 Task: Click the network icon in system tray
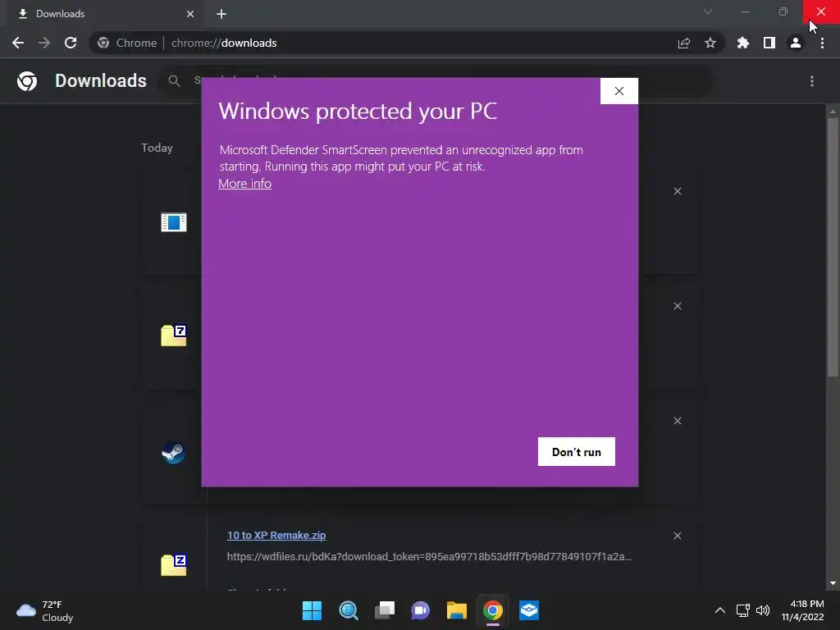coord(743,610)
